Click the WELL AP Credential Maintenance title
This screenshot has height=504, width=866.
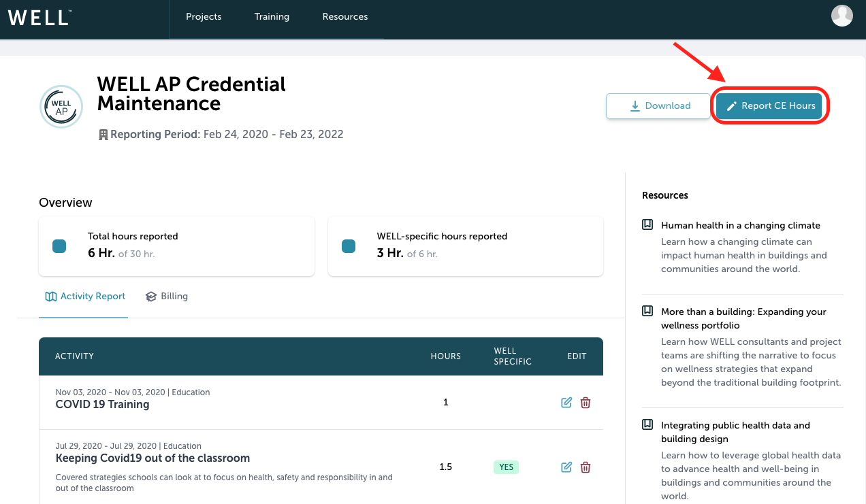click(x=191, y=94)
